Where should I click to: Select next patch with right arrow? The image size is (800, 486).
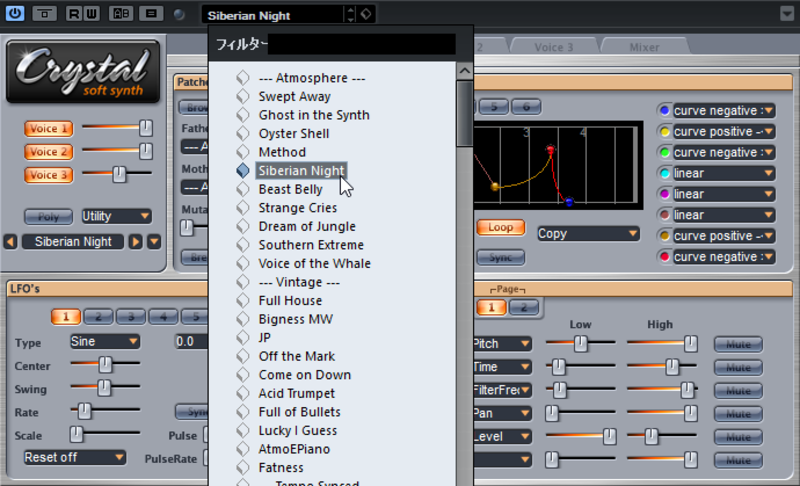click(x=135, y=242)
